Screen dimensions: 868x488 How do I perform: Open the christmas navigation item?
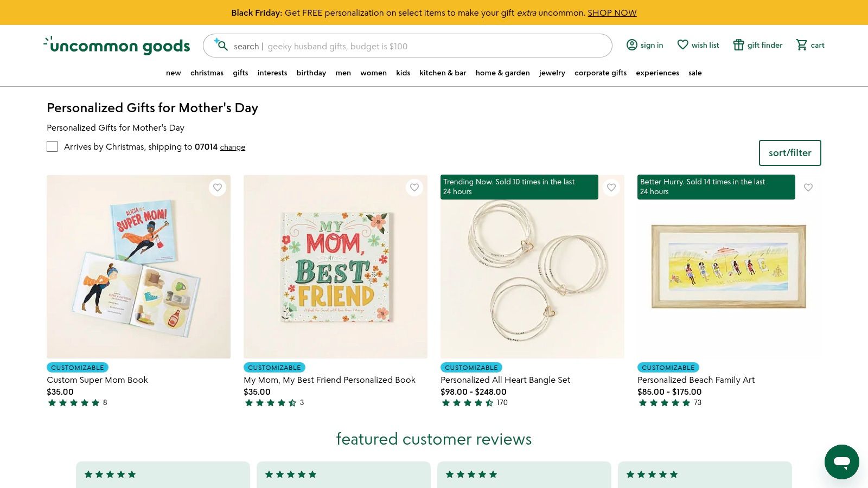click(207, 73)
